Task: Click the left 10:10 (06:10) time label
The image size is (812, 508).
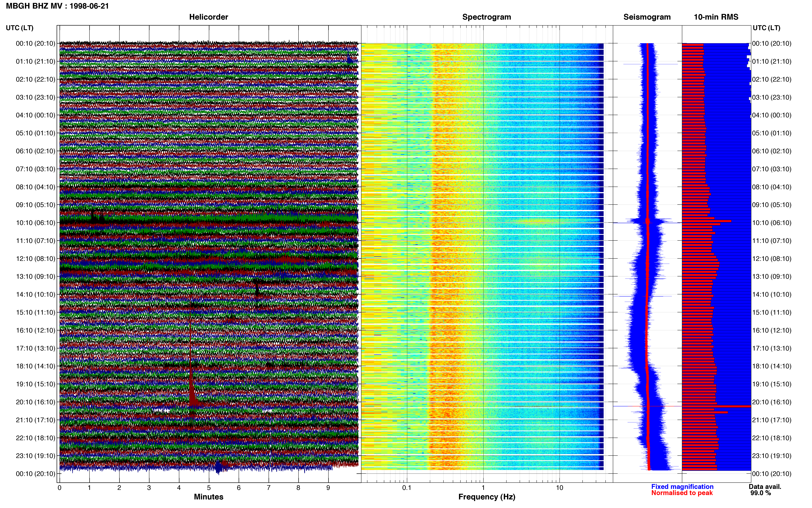Action: 36,223
